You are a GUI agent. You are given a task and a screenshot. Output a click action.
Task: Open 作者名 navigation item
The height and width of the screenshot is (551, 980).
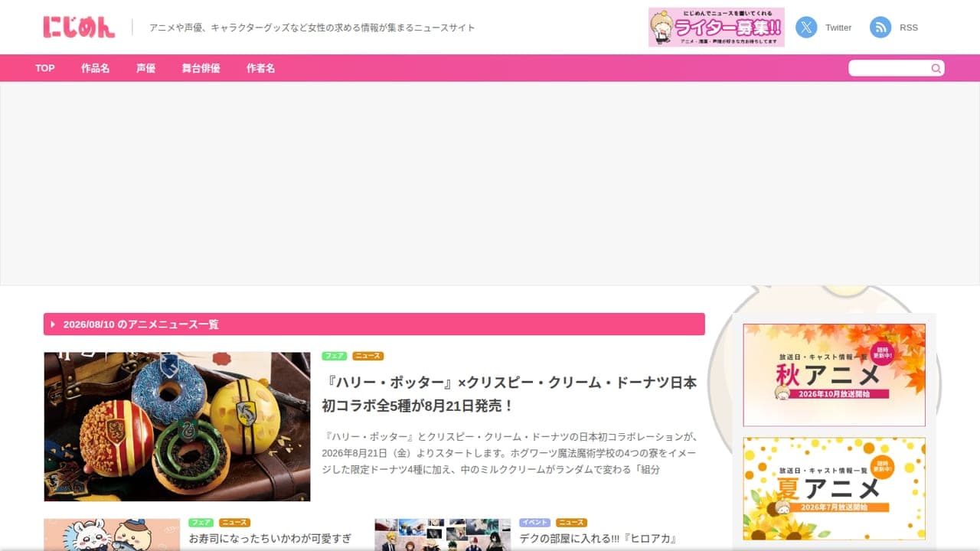coord(260,68)
